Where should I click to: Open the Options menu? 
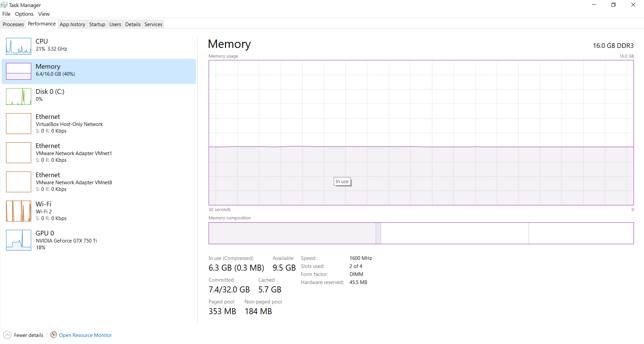pyautogui.click(x=24, y=14)
